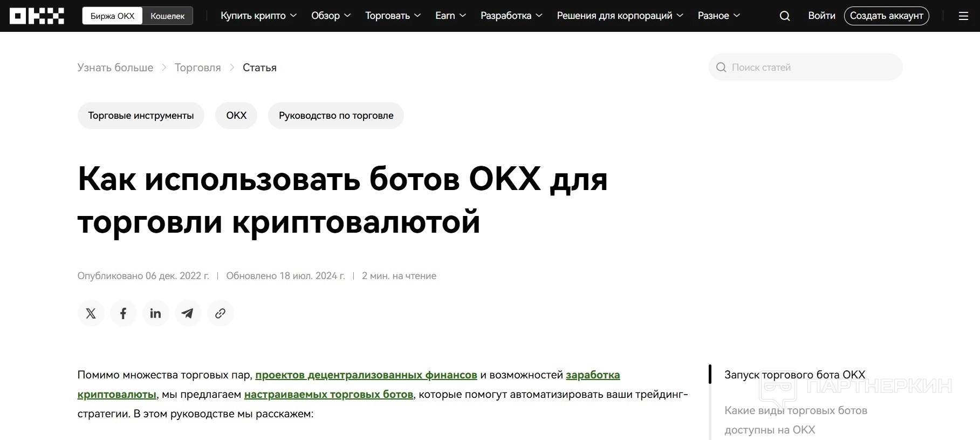Open link заработка криптовалюты

coord(593,375)
